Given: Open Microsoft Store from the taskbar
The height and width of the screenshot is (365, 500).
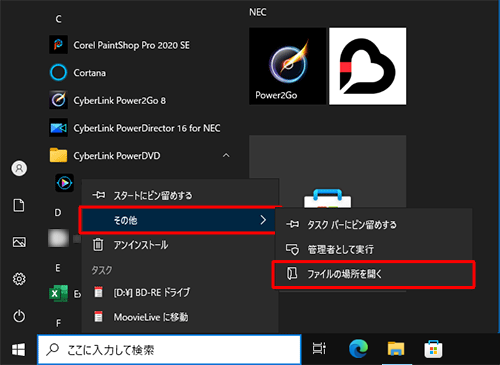Looking at the screenshot, I should click(433, 349).
